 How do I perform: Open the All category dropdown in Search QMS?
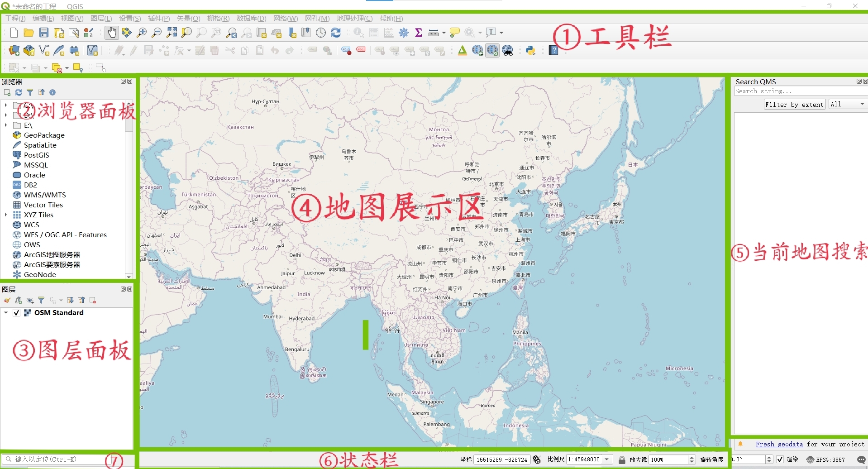[x=848, y=105]
